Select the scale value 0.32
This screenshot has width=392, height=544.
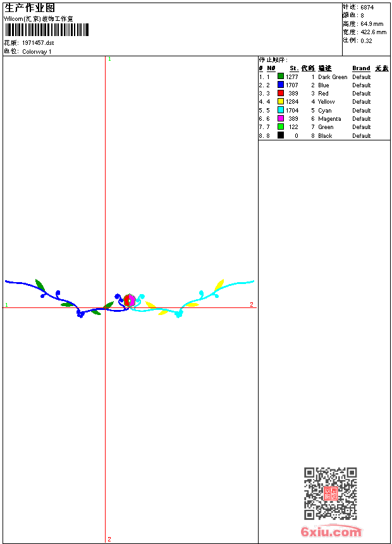366,41
